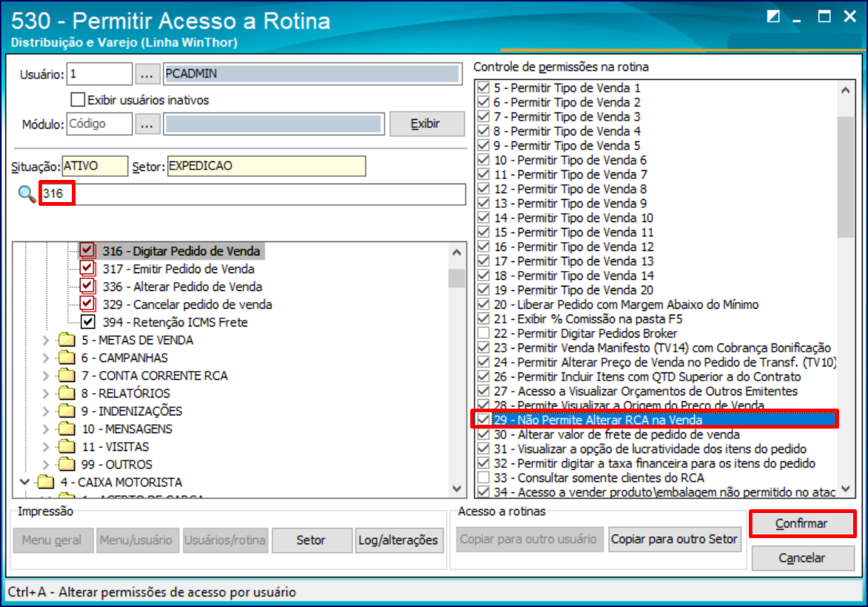This screenshot has width=868, height=607.
Task: Click the Usuário code input field
Action: [100, 74]
